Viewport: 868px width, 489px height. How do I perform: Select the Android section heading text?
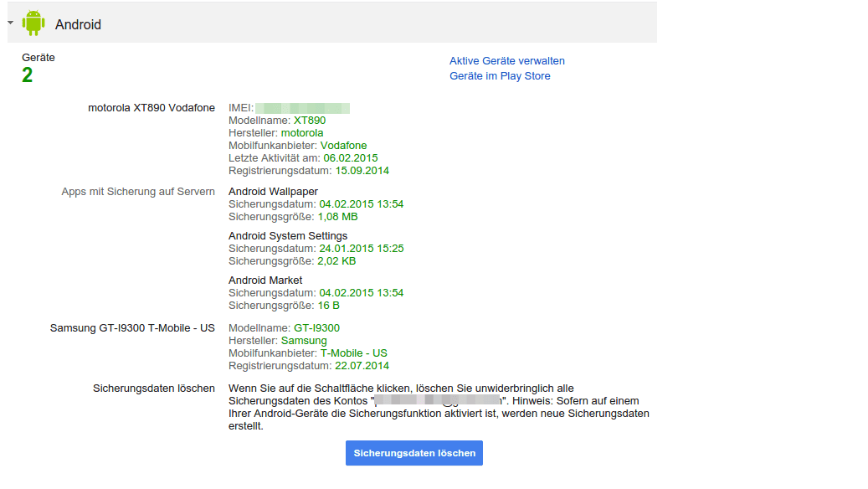[x=78, y=24]
